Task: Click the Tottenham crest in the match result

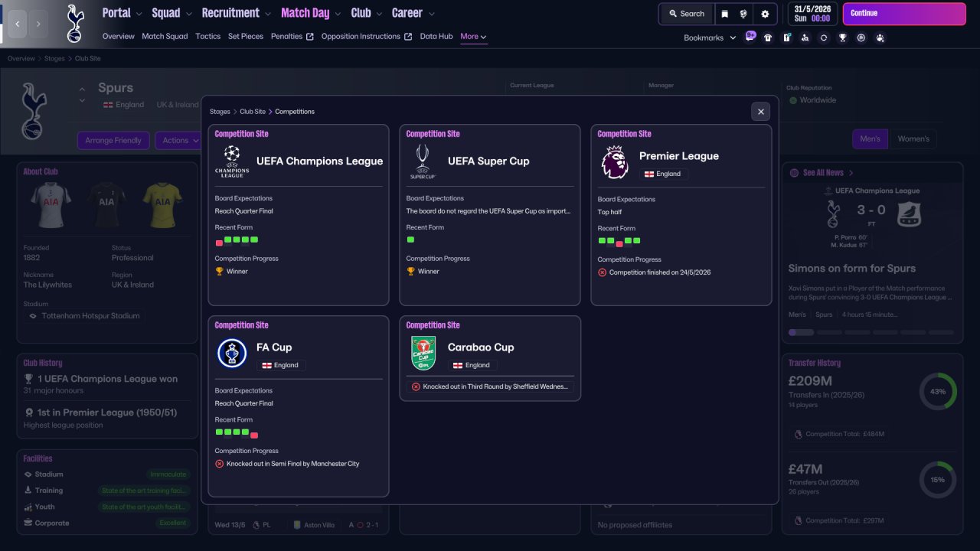Action: (833, 213)
